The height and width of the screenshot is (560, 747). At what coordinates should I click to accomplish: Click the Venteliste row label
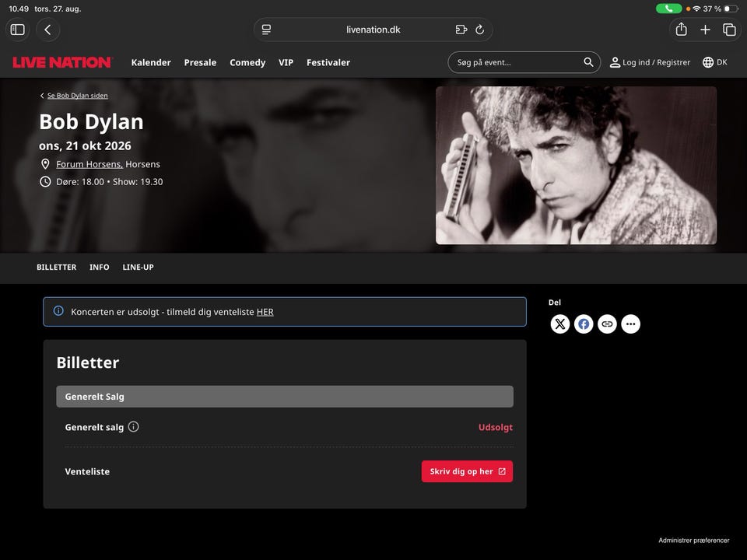click(x=87, y=471)
